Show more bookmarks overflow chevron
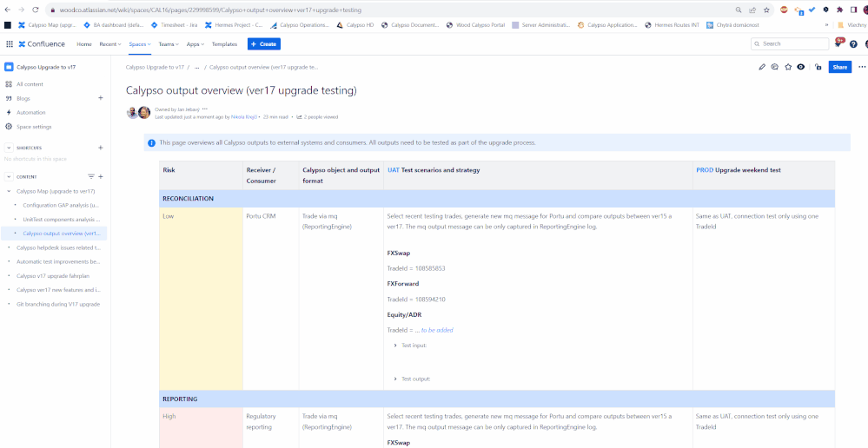Viewport: 868px width, 448px height. tap(827, 25)
